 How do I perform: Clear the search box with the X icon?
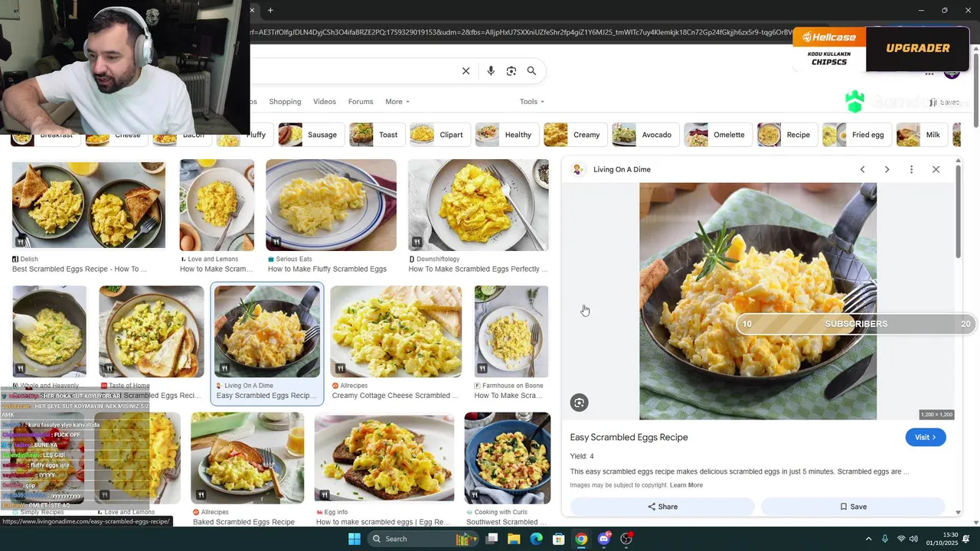point(465,71)
